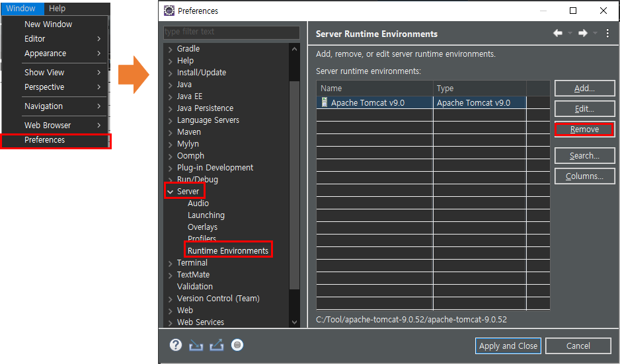The width and height of the screenshot is (620, 364).
Task: Maximize the Preferences window
Action: pyautogui.click(x=572, y=11)
